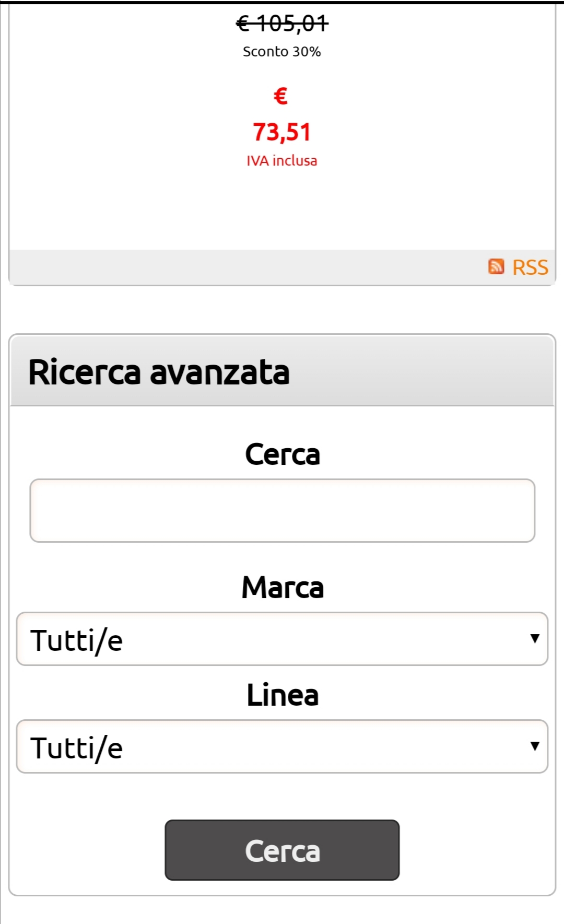Click the Sconto 30% discount text

[282, 52]
